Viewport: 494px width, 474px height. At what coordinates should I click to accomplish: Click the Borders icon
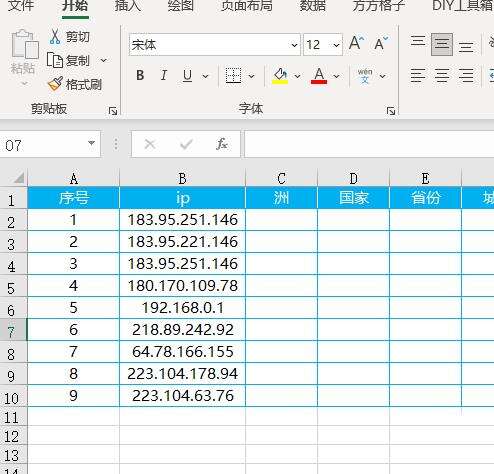(x=233, y=76)
